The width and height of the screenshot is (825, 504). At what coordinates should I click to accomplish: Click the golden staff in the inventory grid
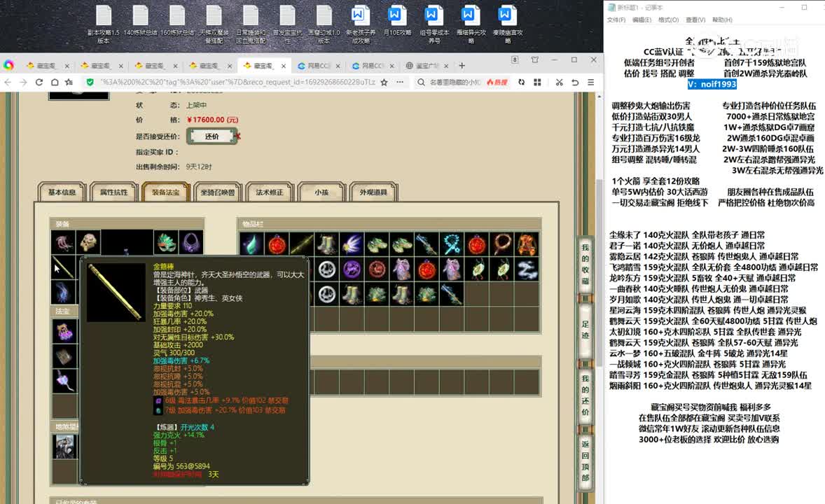point(301,244)
